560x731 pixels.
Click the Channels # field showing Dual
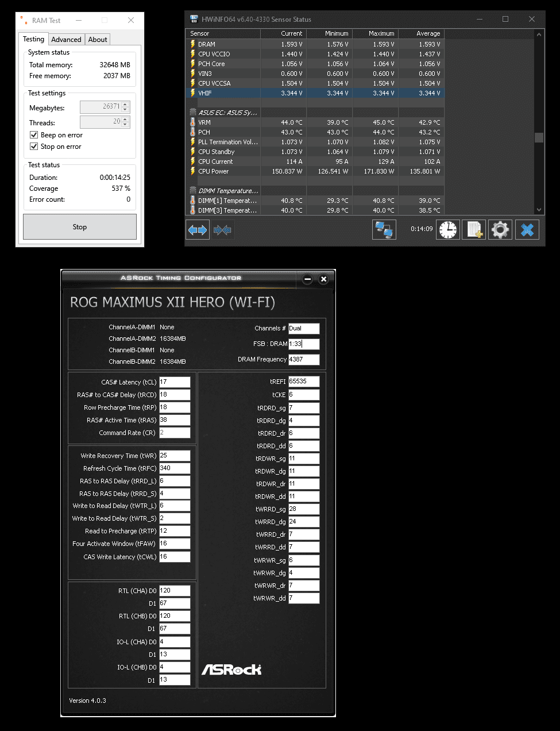304,329
